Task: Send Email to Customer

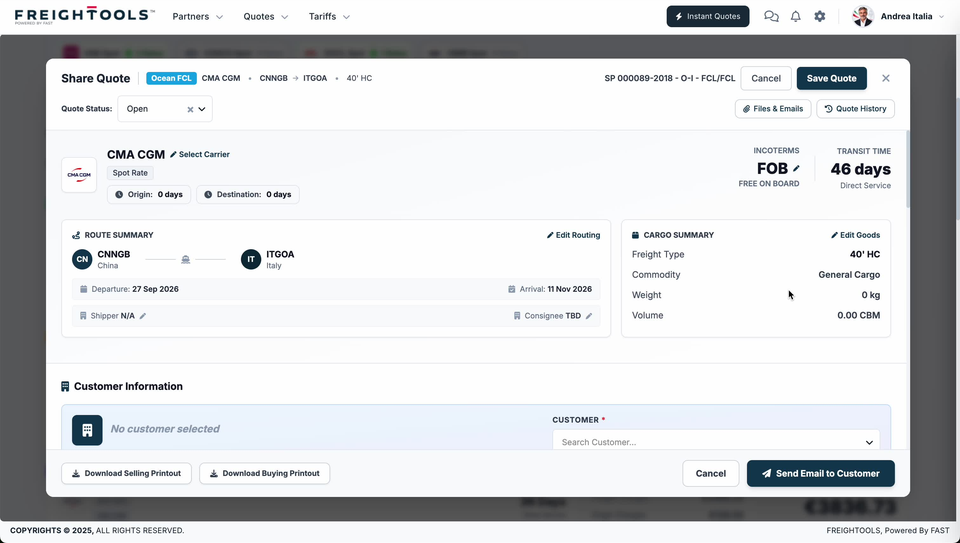Action: [820, 473]
